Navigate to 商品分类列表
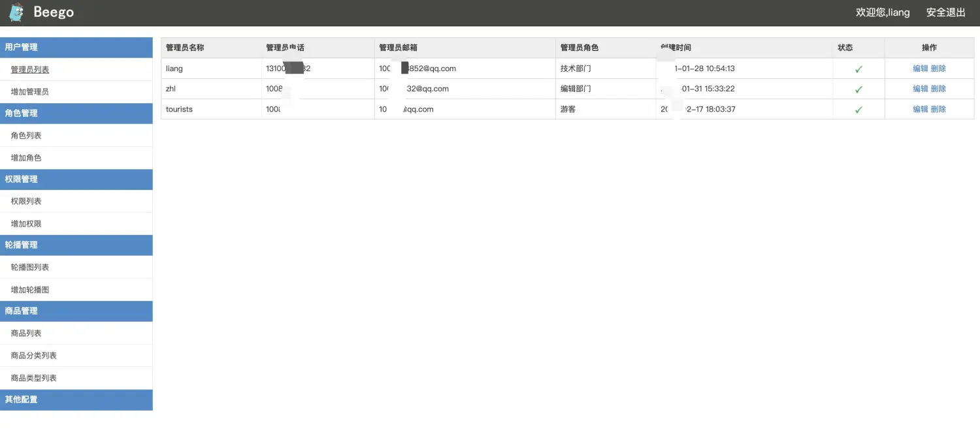This screenshot has height=444, width=980. [34, 356]
